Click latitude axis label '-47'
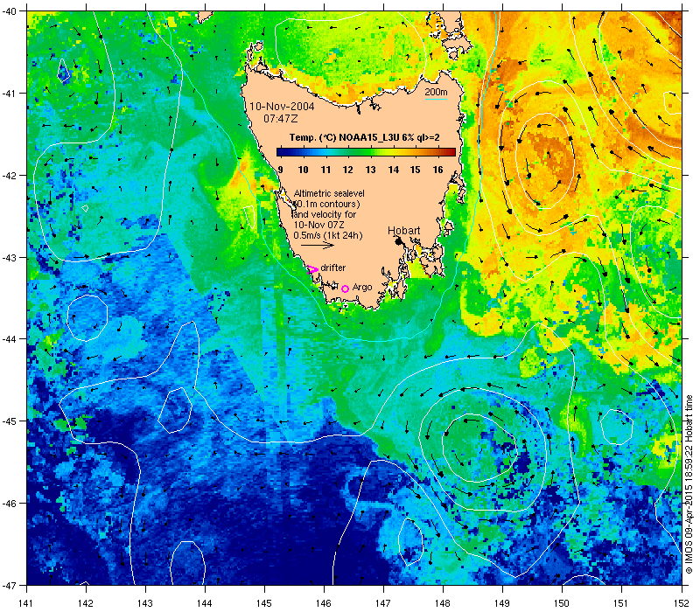The image size is (700, 612). point(9,585)
